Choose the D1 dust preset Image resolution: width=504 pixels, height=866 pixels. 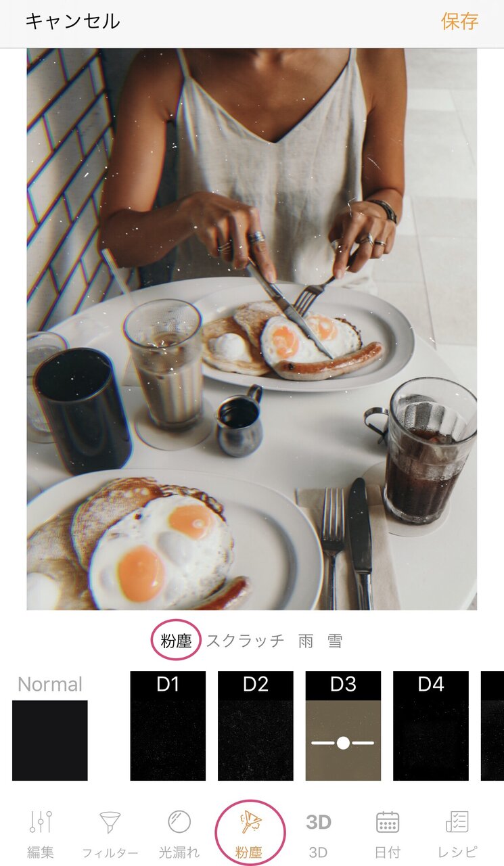click(168, 726)
